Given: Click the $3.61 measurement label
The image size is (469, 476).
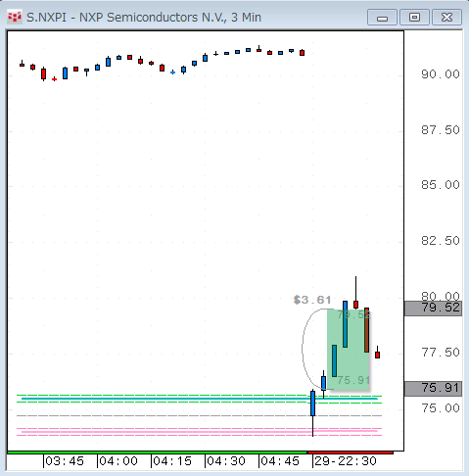Looking at the screenshot, I should (x=312, y=300).
